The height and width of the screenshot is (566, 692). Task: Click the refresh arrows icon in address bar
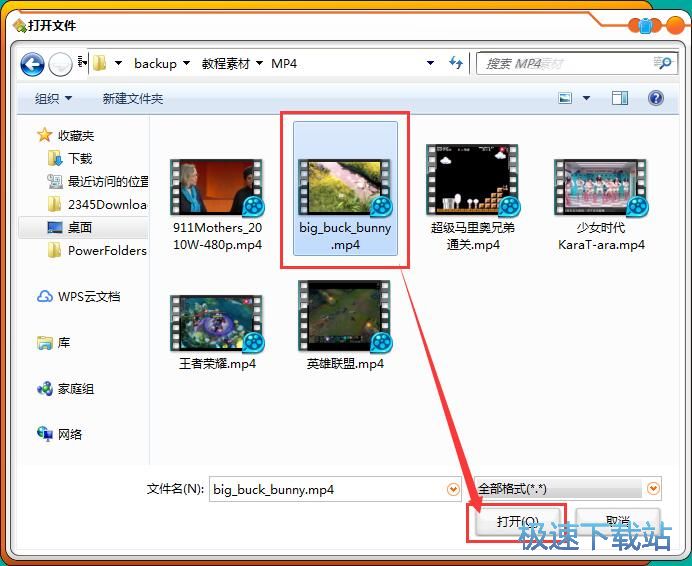[x=456, y=63]
